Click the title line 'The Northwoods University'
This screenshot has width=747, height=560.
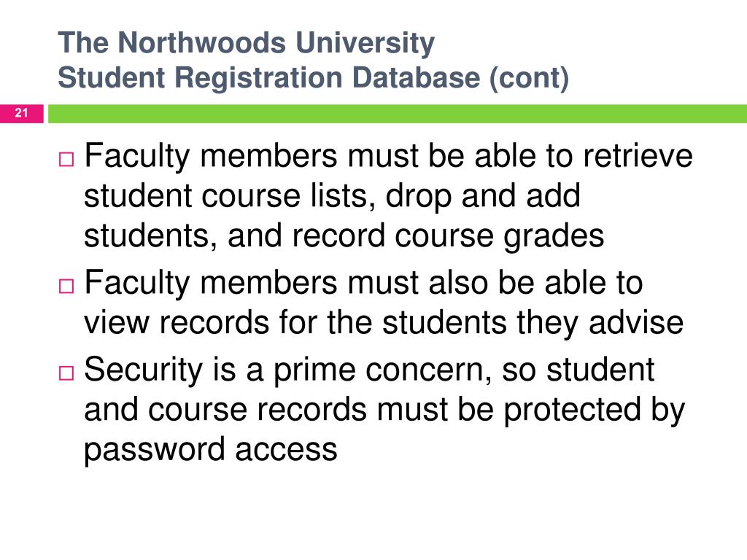pos(247,42)
